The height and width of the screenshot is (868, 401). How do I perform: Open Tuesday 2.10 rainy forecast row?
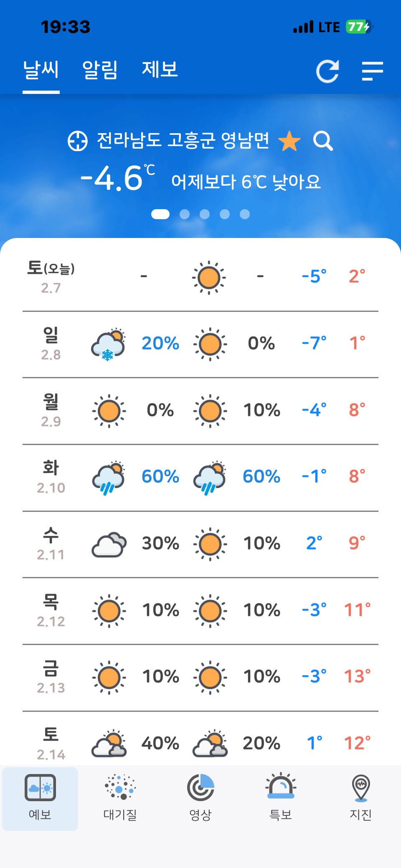[200, 477]
